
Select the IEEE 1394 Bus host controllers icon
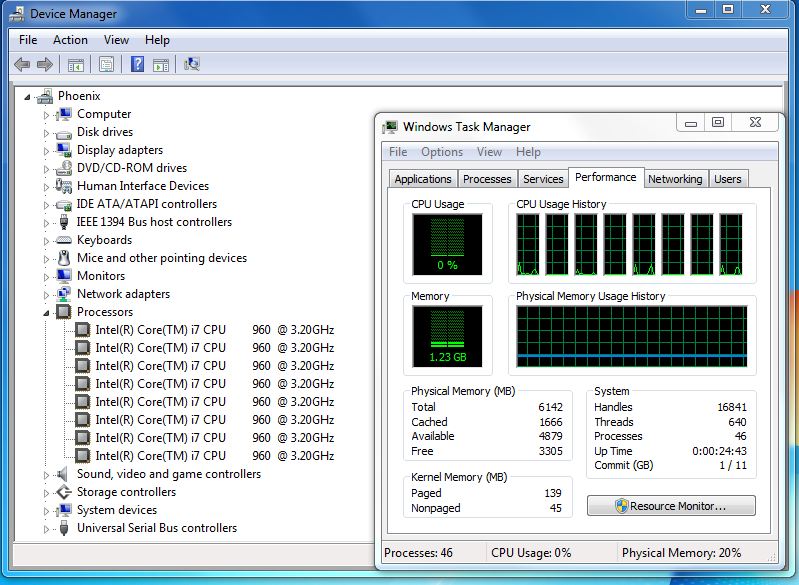[x=64, y=222]
